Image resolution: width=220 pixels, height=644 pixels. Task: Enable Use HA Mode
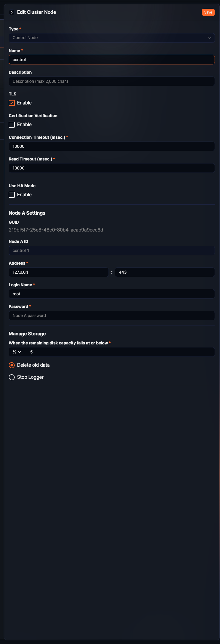click(x=11, y=194)
